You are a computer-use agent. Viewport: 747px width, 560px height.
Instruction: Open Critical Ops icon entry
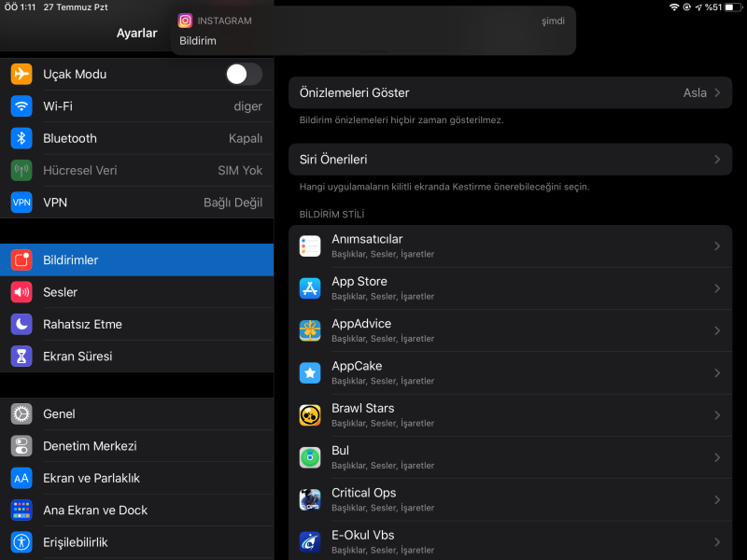coord(310,500)
